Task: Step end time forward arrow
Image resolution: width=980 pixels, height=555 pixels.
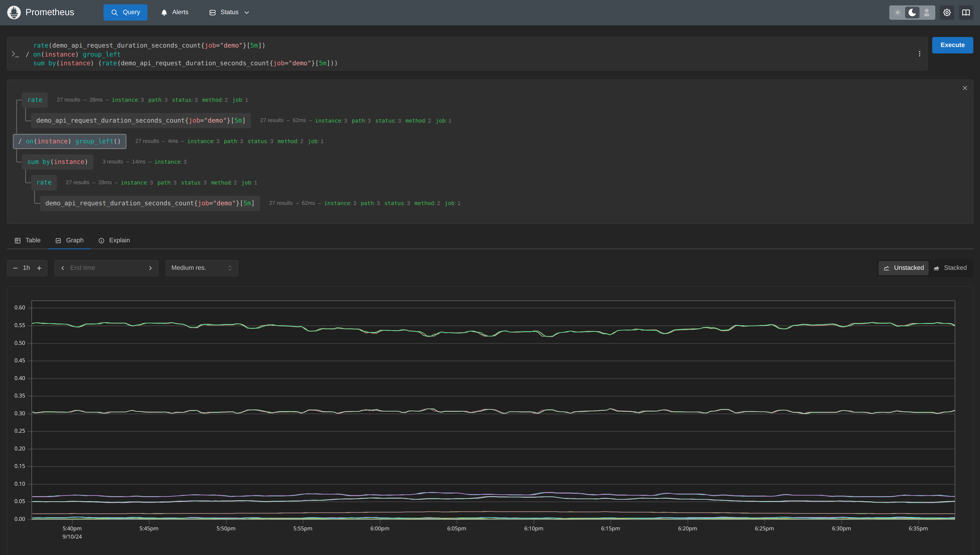Action: click(x=150, y=268)
